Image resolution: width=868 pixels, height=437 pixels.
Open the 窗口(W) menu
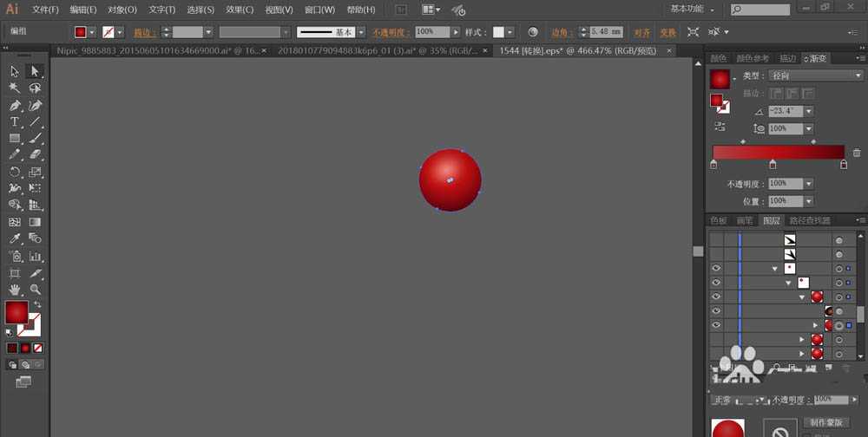click(x=320, y=10)
